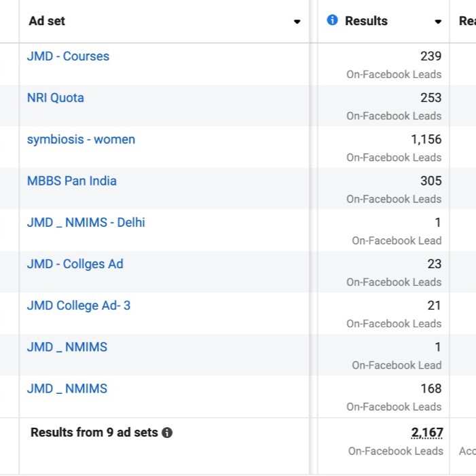Click the Results from 9 ad sets label
The width and height of the screenshot is (476, 476).
click(94, 433)
